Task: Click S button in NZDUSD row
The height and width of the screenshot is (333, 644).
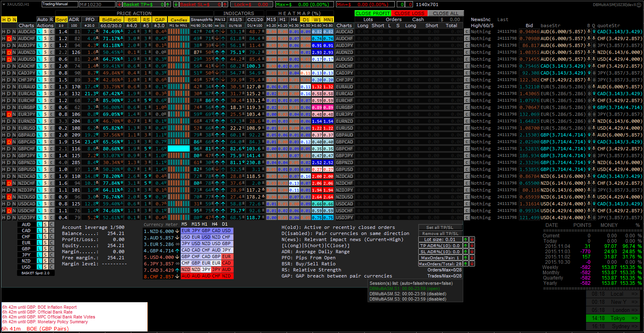Action: [45, 197]
